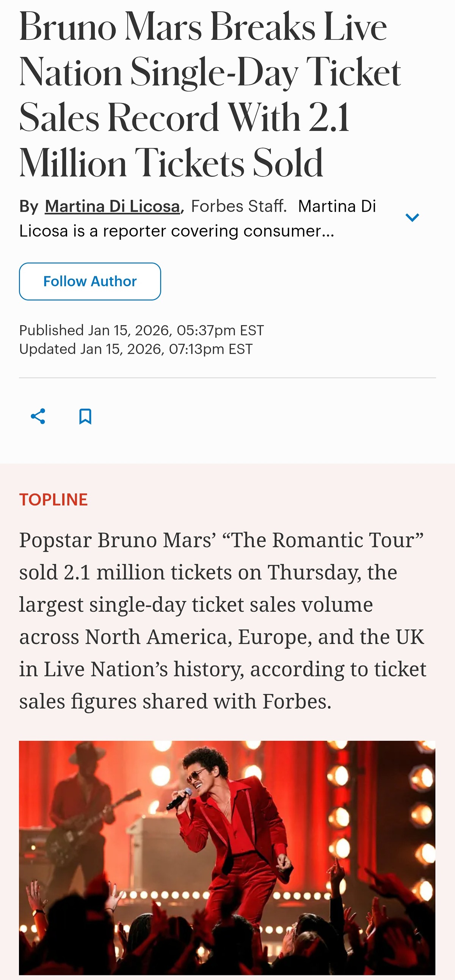This screenshot has height=980, width=455.
Task: Click the Updated Jan 15, 2026 timestamp
Action: 136,349
